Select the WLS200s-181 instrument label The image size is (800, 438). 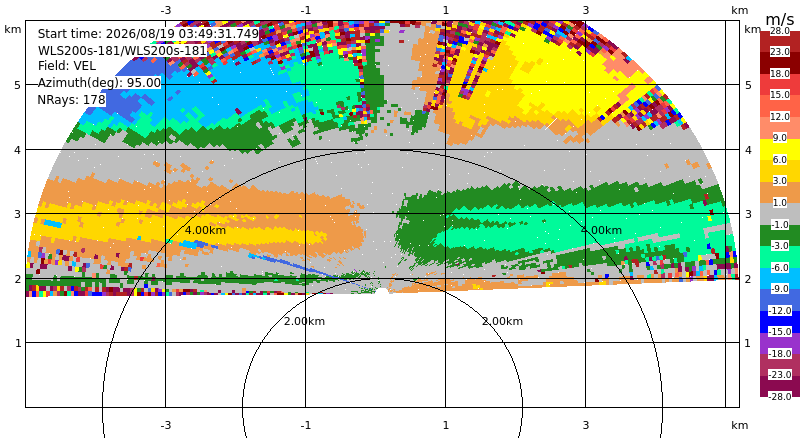[122, 51]
